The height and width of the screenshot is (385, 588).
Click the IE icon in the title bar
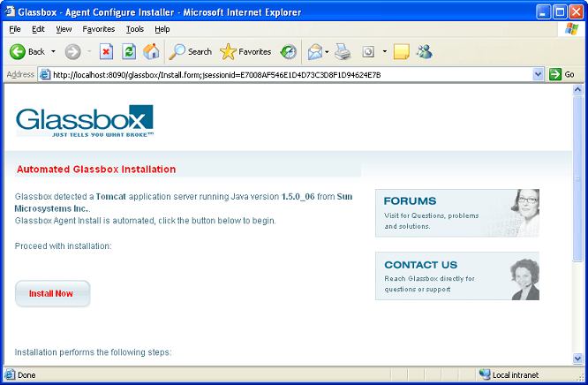tap(10, 12)
